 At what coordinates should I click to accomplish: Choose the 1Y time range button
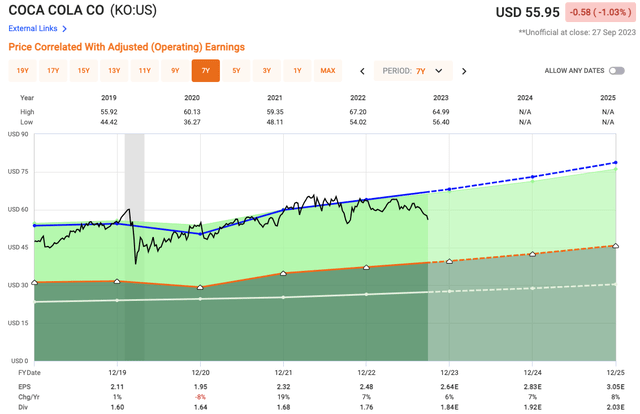pyautogui.click(x=297, y=71)
